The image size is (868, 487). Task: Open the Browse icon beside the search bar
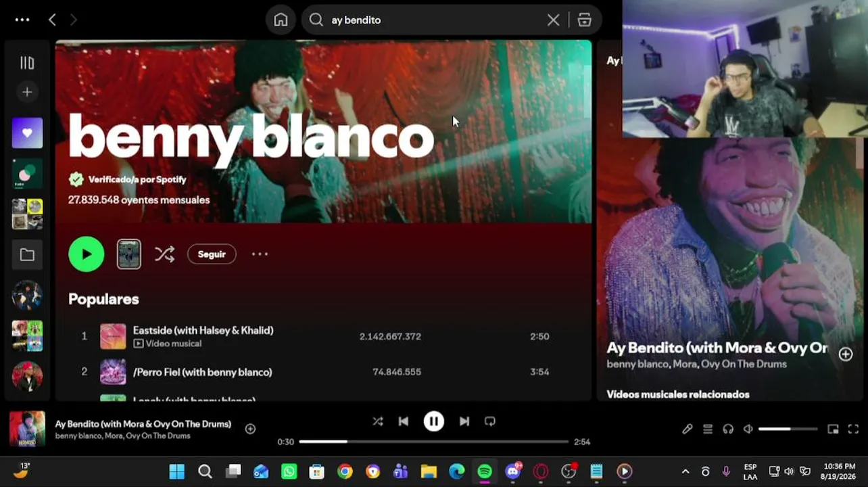585,20
